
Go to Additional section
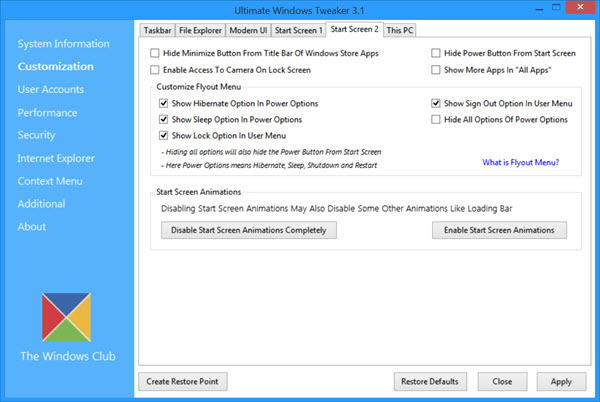[x=41, y=204]
